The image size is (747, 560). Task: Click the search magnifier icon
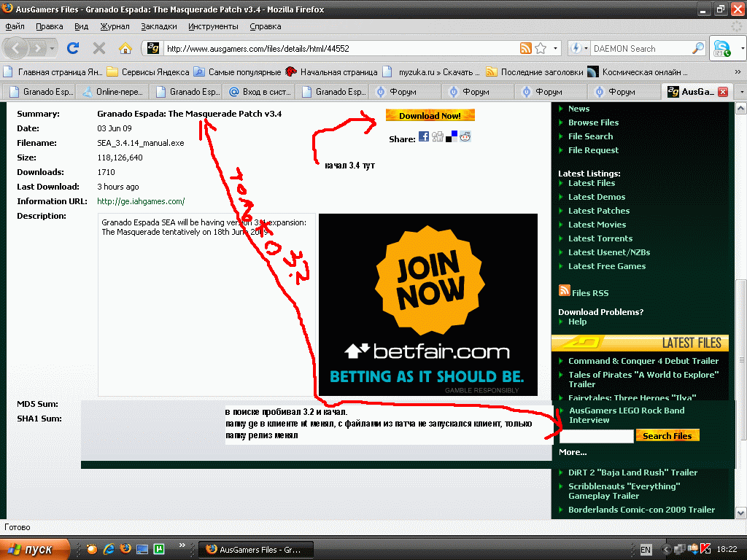(698, 48)
